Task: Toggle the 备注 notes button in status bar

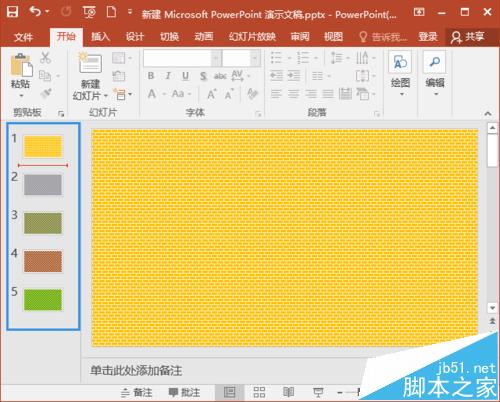Action: tap(137, 393)
